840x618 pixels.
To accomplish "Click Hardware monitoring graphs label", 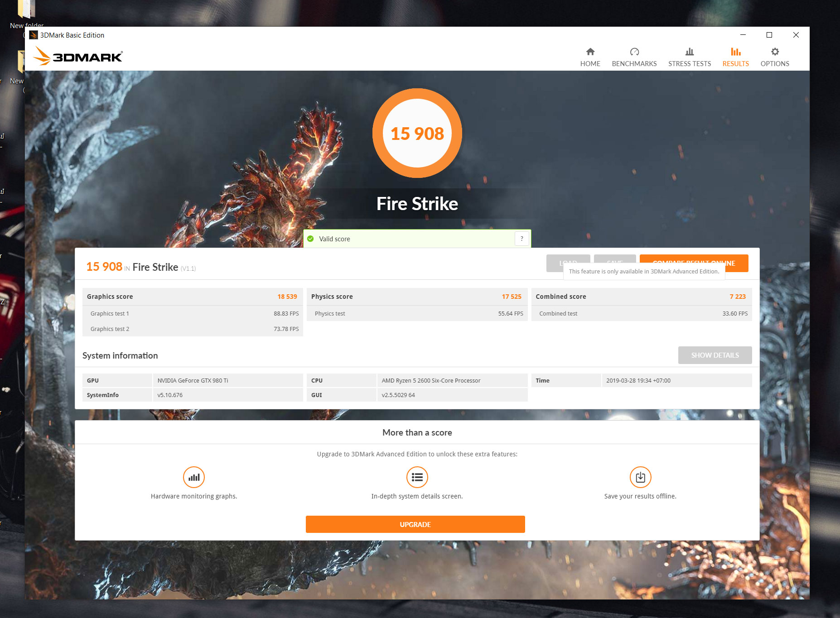I will pos(193,496).
